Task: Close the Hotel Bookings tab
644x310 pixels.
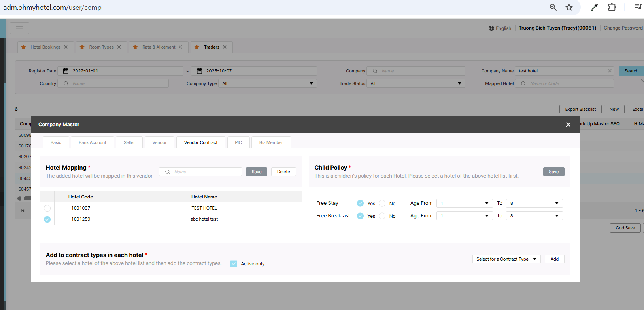Action: pos(66,47)
